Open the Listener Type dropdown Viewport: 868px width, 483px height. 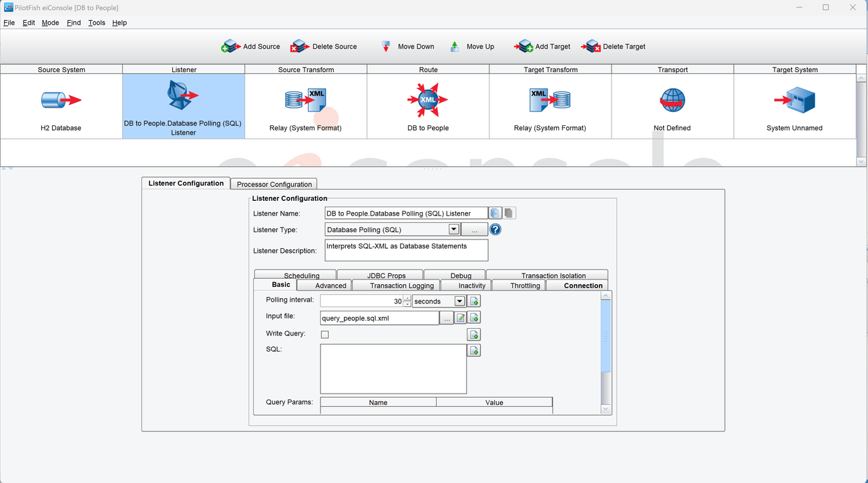pyautogui.click(x=454, y=229)
